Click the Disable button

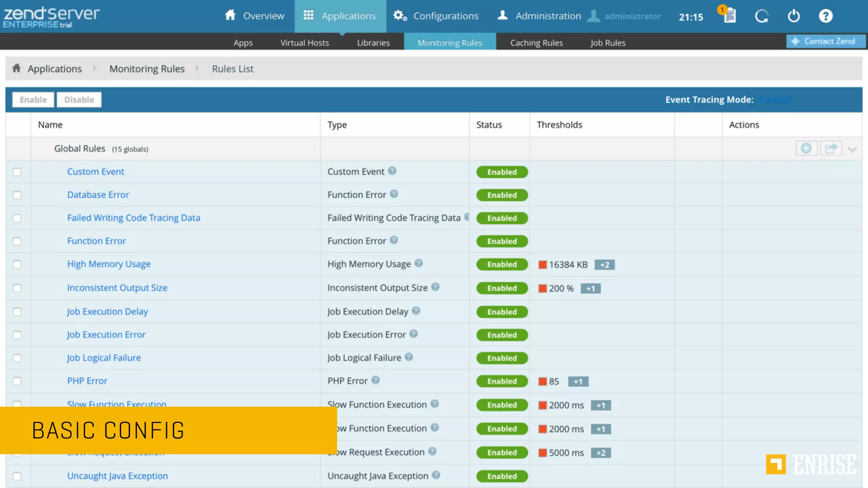tap(79, 100)
